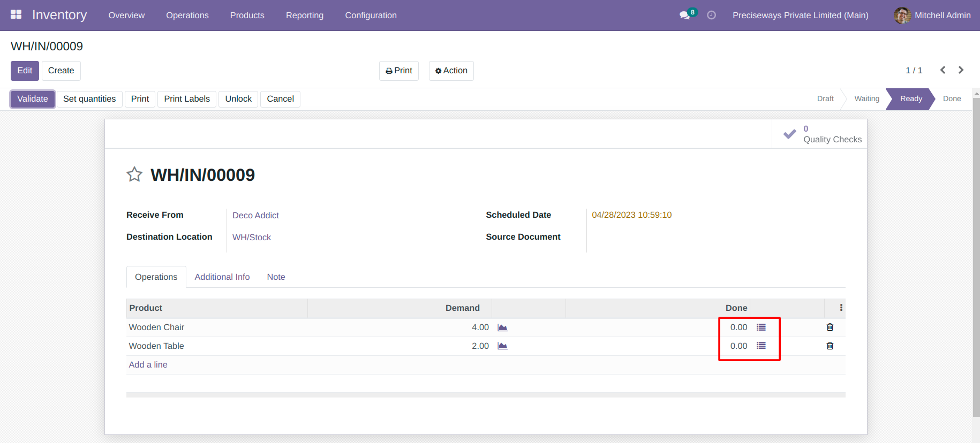Open the Mitchell Admin user menu
Screen dimensions: 980x443
932,16
